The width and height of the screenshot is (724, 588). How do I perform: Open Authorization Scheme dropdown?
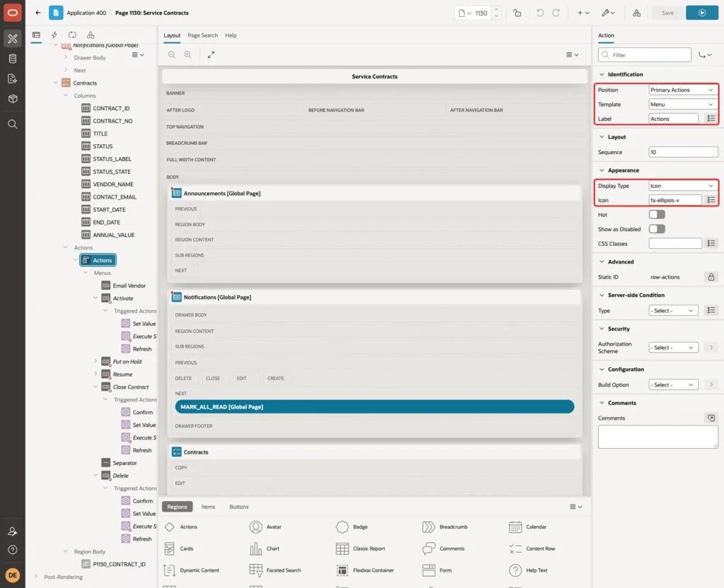[673, 347]
